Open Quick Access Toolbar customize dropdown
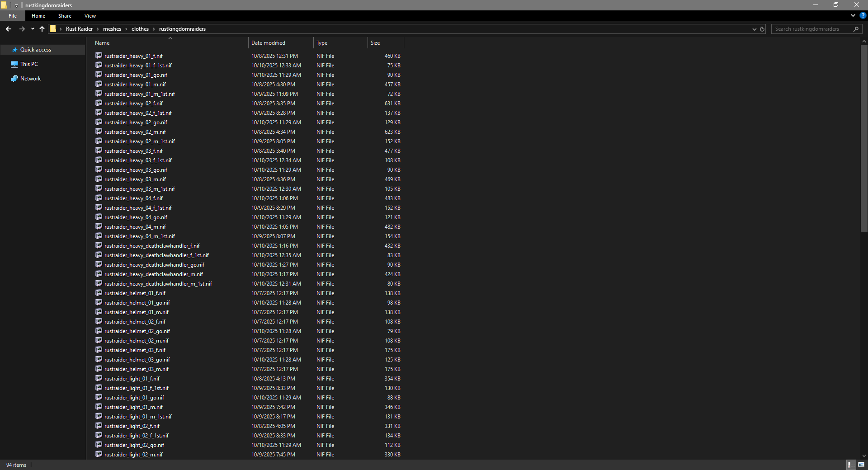Viewport: 868px width, 470px height. (16, 5)
